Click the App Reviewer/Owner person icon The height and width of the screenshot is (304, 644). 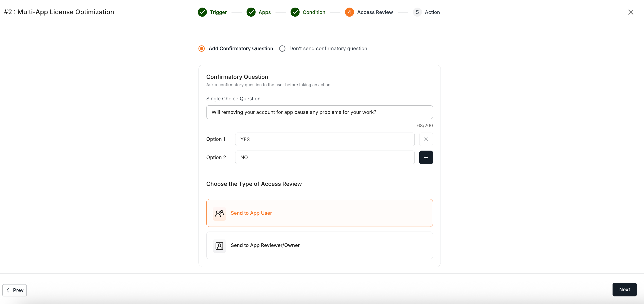[x=219, y=246]
